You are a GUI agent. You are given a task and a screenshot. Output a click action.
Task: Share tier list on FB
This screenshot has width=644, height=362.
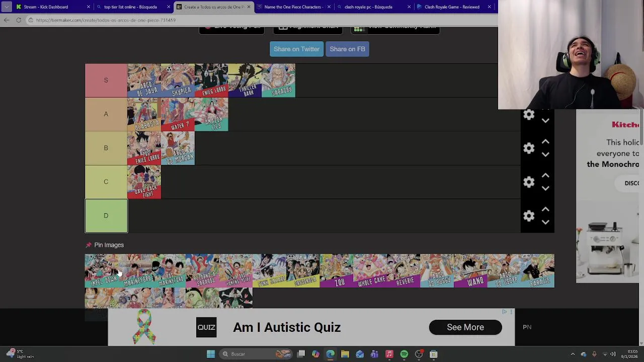coord(347,49)
